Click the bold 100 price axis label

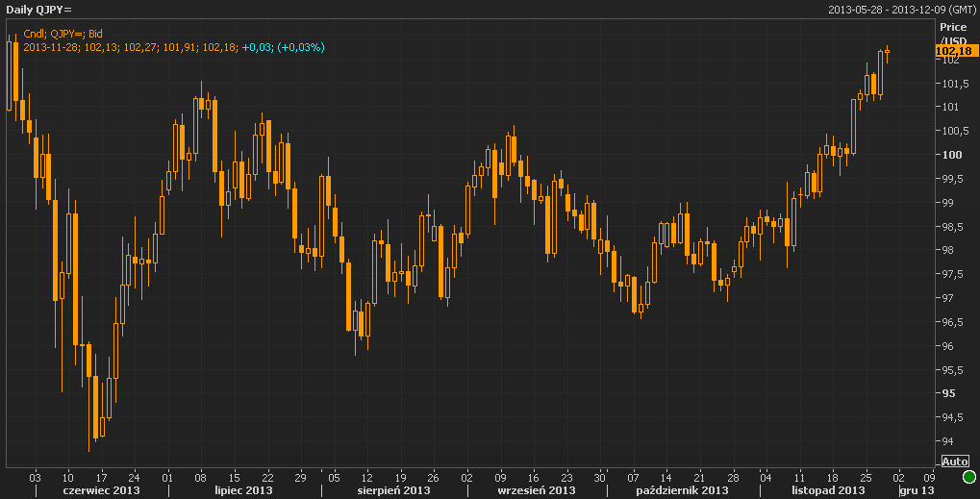point(952,155)
